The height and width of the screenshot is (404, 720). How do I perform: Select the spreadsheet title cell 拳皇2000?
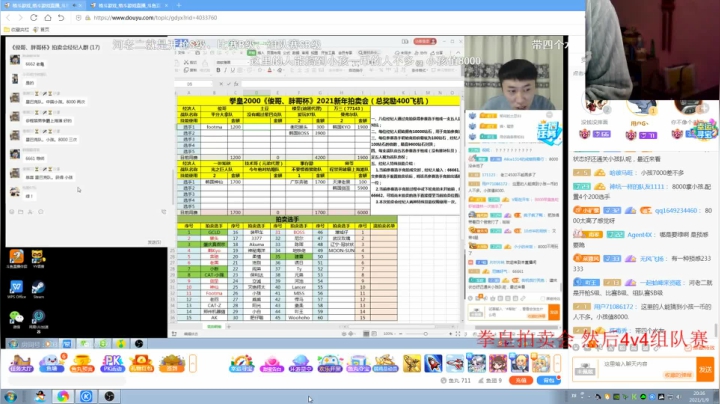(x=318, y=101)
